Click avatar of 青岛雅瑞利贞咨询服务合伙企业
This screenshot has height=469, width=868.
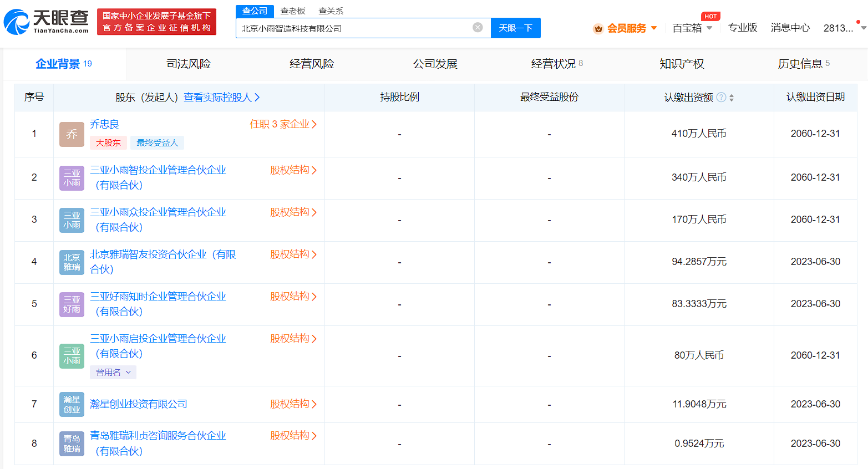(x=72, y=443)
